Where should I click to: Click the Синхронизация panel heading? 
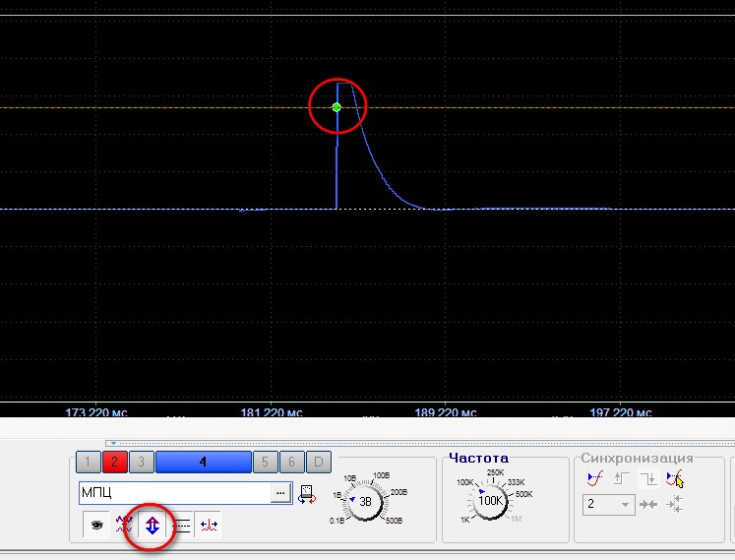click(x=637, y=458)
